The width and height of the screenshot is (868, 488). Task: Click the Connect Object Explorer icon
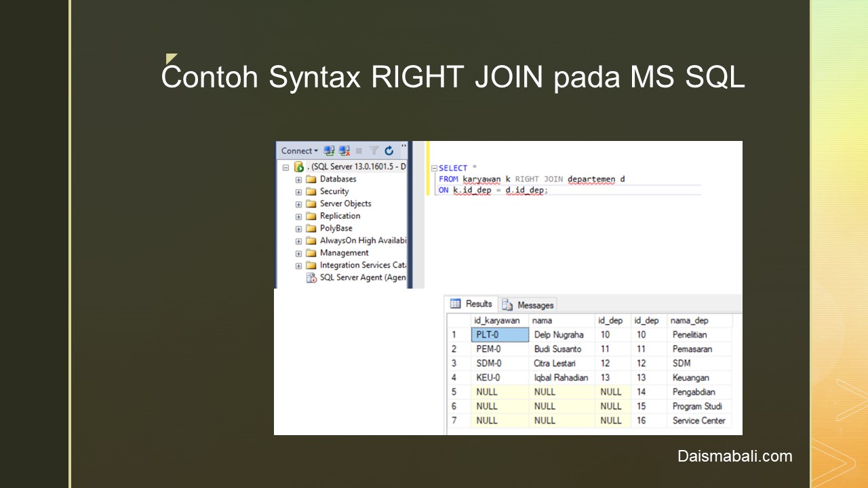[330, 150]
